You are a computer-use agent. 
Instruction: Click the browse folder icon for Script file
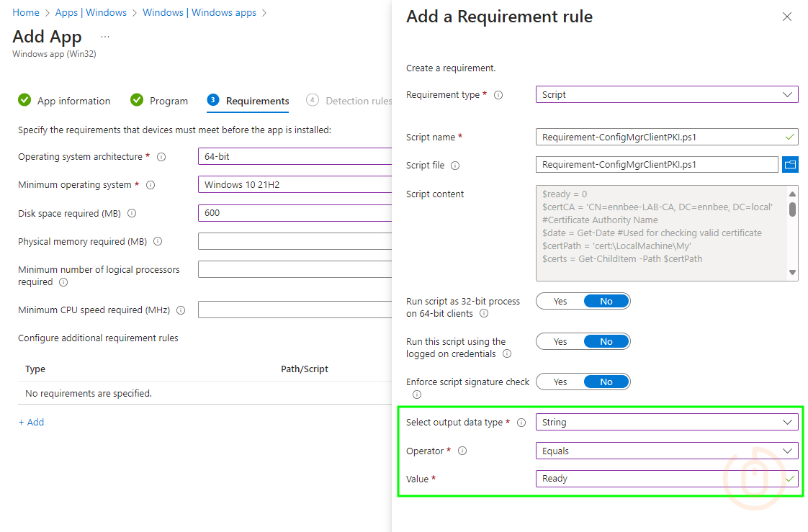coord(790,165)
